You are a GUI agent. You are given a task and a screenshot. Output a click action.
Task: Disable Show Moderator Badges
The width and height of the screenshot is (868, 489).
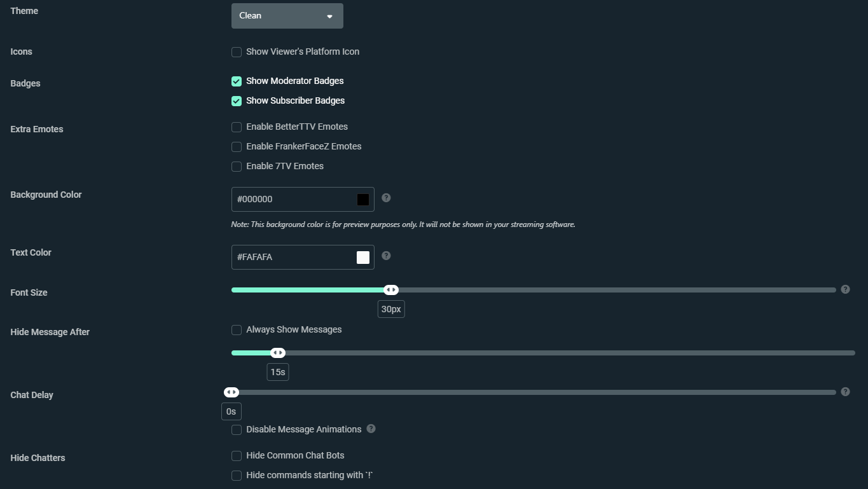(236, 81)
